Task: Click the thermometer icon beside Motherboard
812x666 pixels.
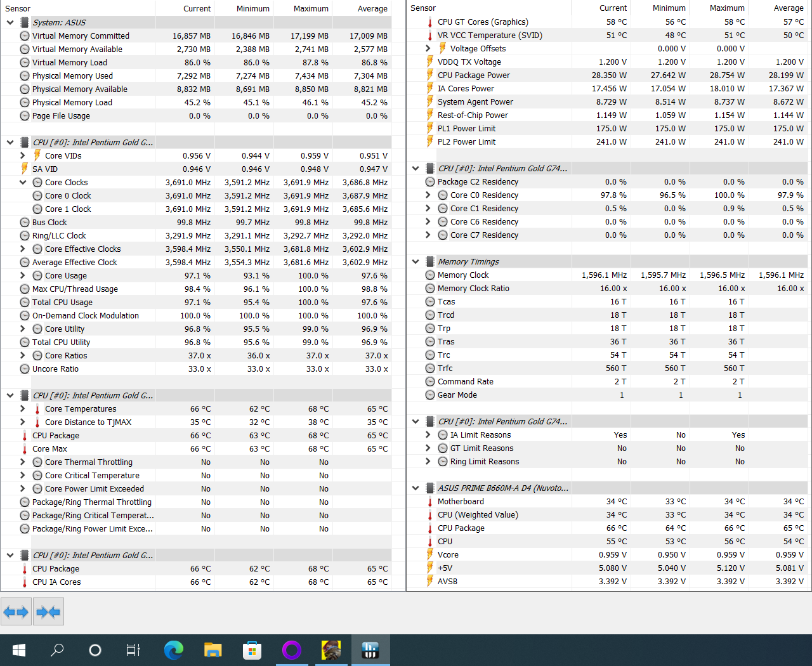Action: 430,501
